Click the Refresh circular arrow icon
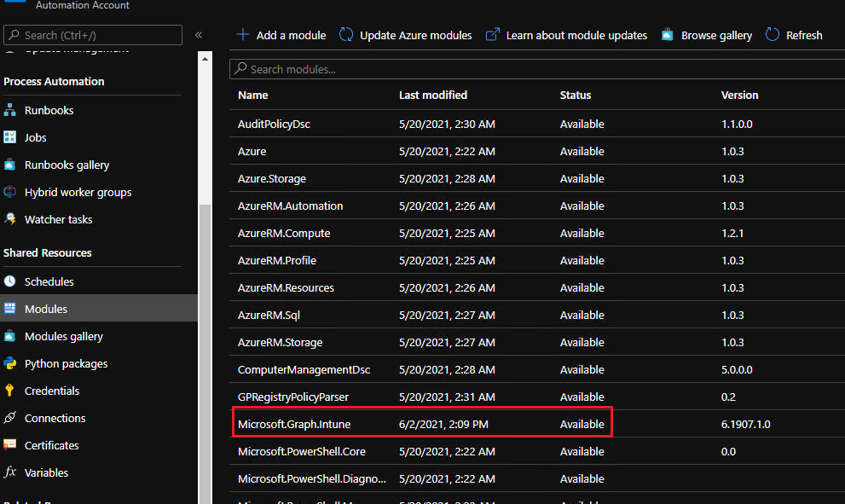Viewport: 845px width, 504px height. [x=773, y=34]
